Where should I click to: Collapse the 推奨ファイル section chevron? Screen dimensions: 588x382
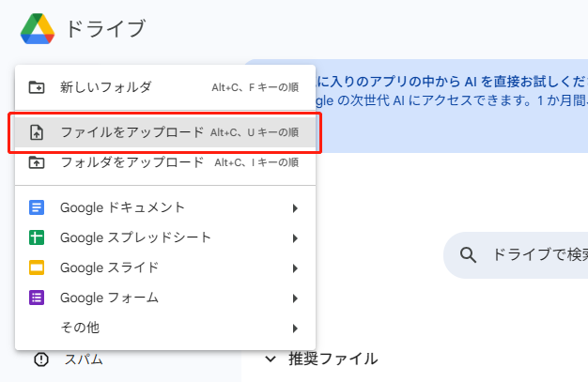[x=271, y=359]
